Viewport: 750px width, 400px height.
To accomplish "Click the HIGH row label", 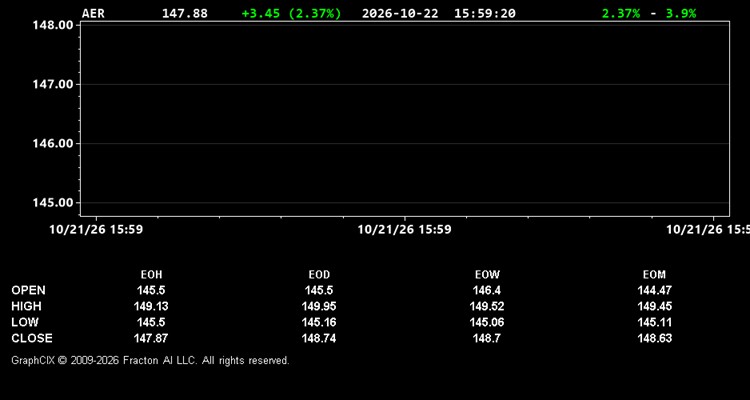I will click(x=26, y=306).
